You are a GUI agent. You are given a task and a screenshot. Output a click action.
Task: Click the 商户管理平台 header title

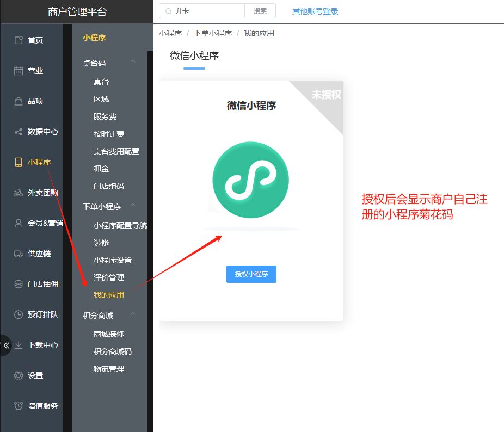coord(77,12)
